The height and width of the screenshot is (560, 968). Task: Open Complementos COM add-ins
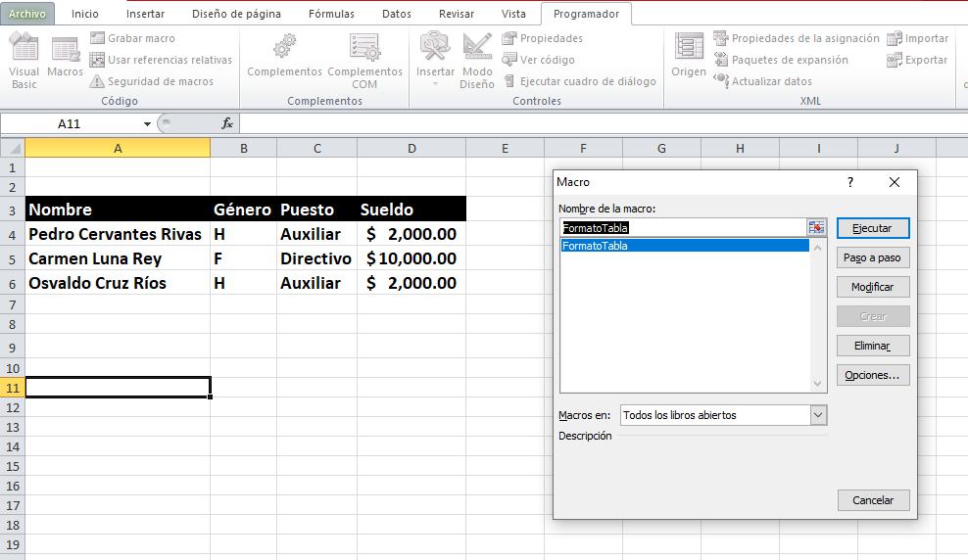click(364, 61)
